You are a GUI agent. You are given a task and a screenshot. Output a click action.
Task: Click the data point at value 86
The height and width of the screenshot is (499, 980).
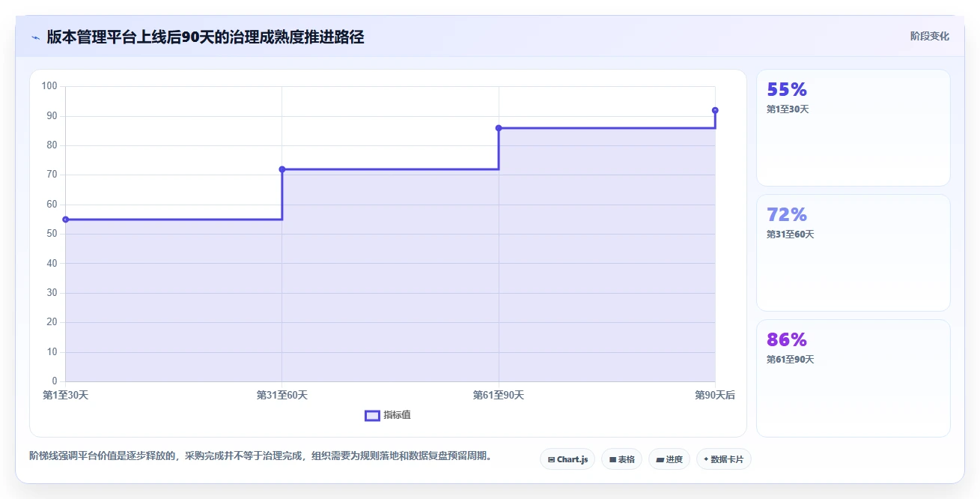pyautogui.click(x=499, y=128)
